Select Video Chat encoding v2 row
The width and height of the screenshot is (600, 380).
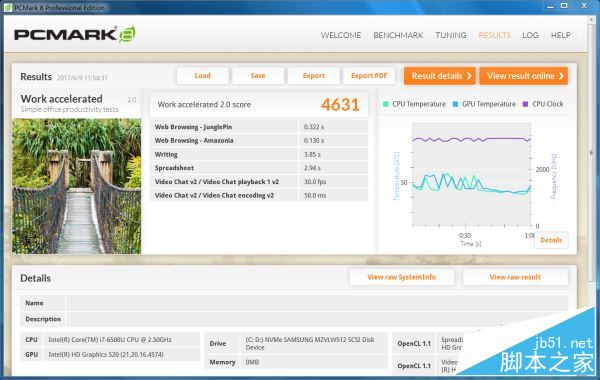coord(259,195)
